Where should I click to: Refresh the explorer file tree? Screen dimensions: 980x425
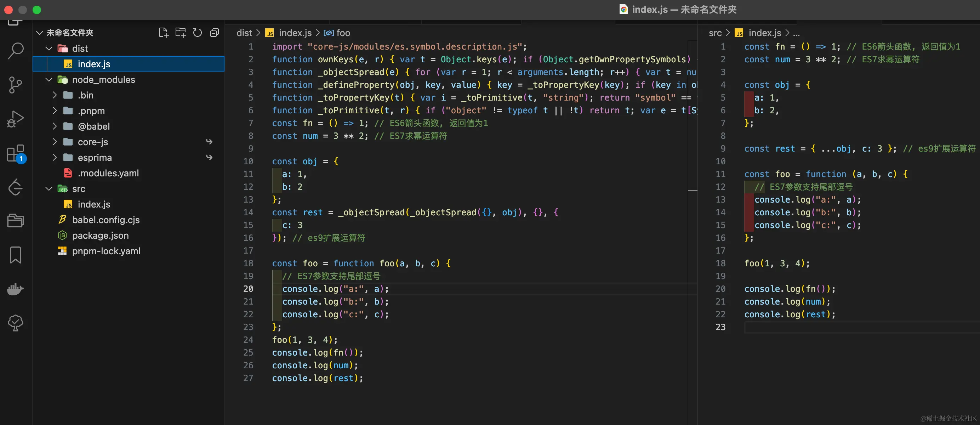click(x=198, y=33)
